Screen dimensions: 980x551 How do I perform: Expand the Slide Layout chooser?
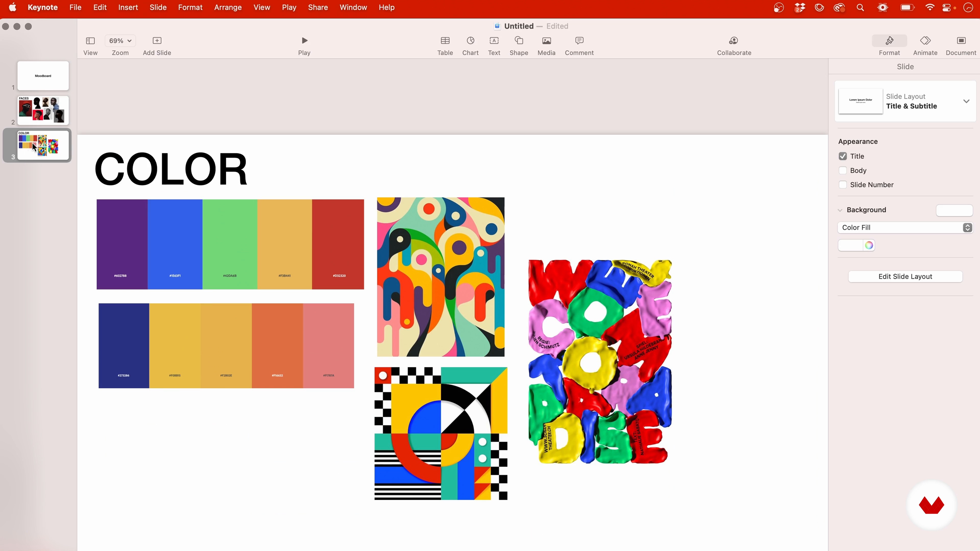tap(966, 102)
